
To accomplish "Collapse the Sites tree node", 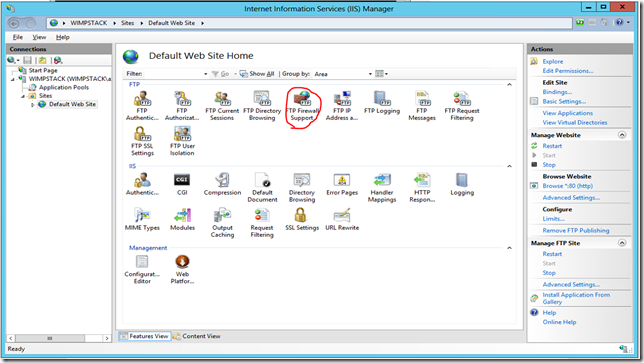I will (x=23, y=96).
